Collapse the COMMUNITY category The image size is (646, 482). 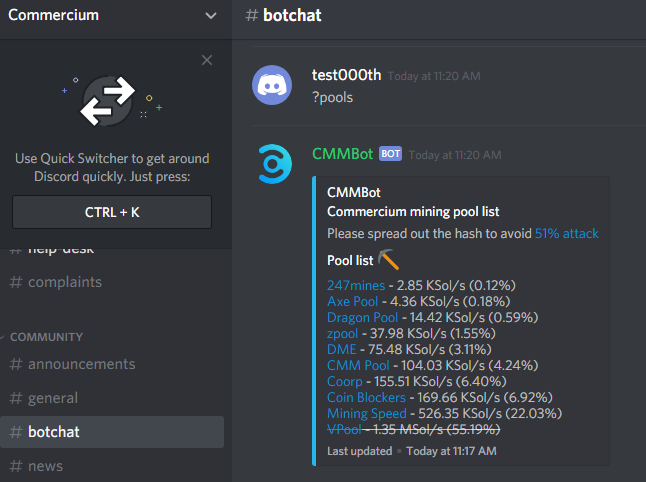pyautogui.click(x=46, y=337)
